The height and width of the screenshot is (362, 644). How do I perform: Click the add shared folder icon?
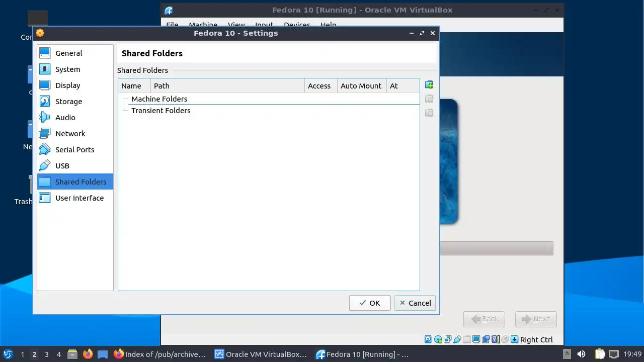429,85
